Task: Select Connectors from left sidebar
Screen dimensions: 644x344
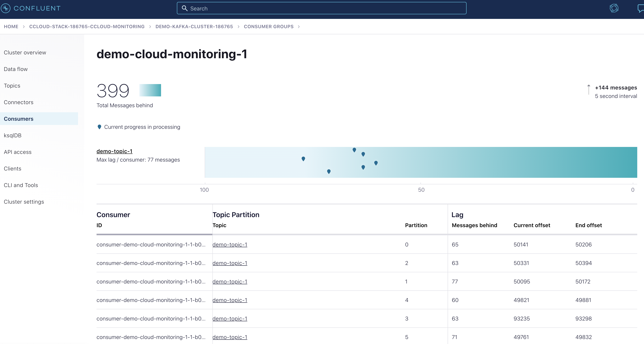Action: click(x=18, y=102)
